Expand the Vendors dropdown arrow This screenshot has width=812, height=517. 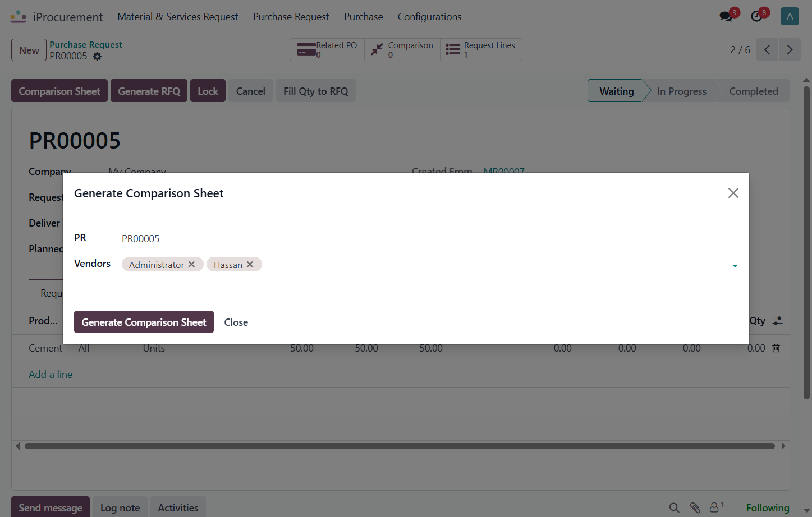tap(735, 266)
